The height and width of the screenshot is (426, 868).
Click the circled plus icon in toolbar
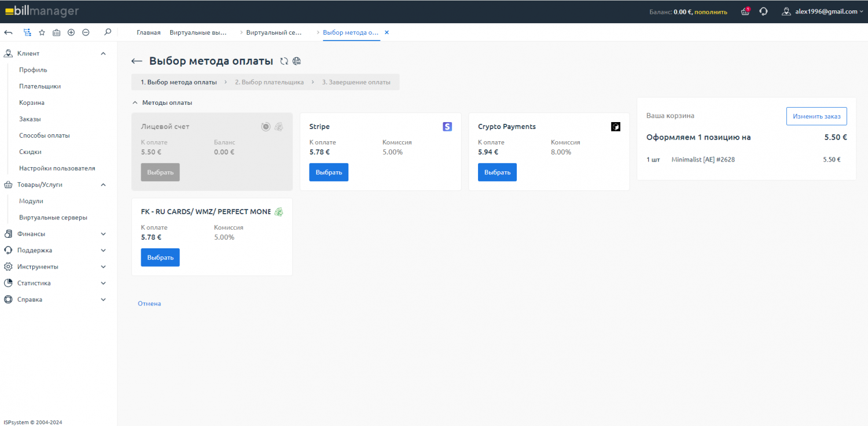(71, 32)
